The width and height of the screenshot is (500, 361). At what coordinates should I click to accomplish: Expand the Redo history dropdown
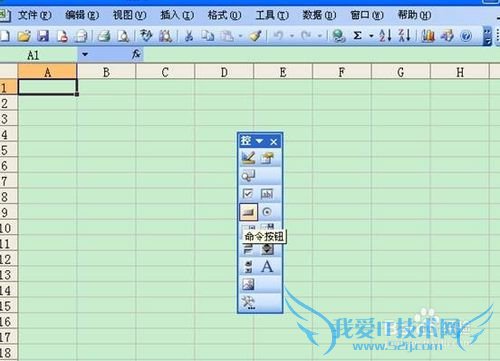(x=319, y=36)
